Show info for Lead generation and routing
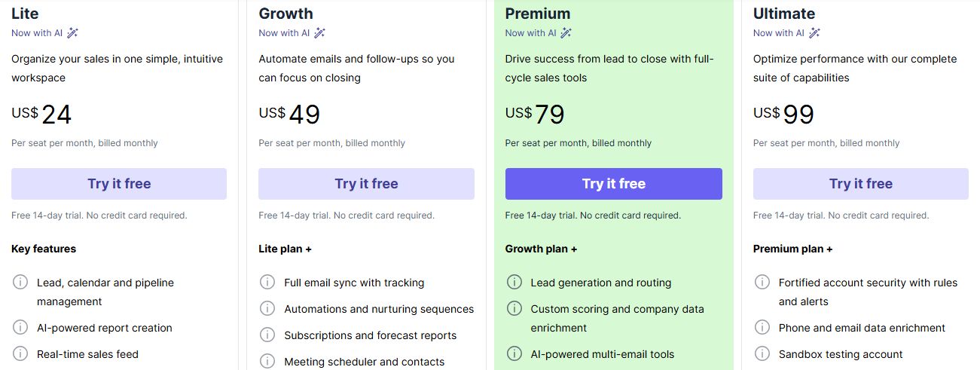Screen dimensions: 980x370 coord(514,283)
